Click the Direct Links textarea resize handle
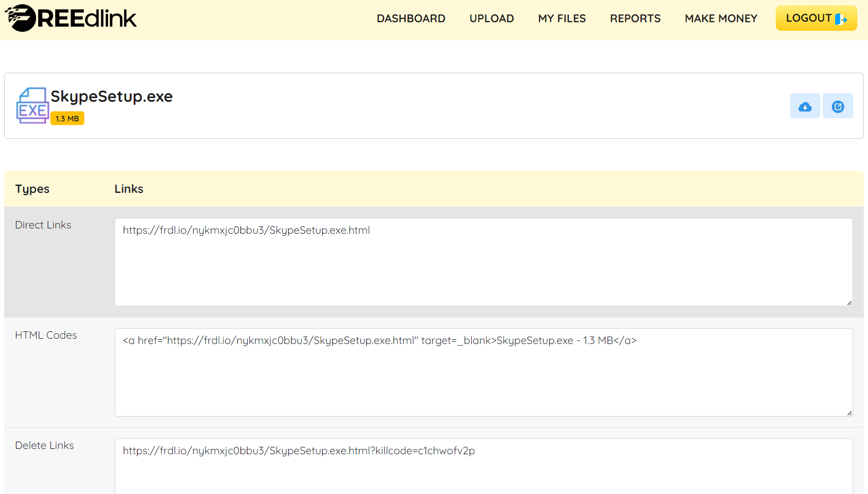The width and height of the screenshot is (868, 494). 849,303
